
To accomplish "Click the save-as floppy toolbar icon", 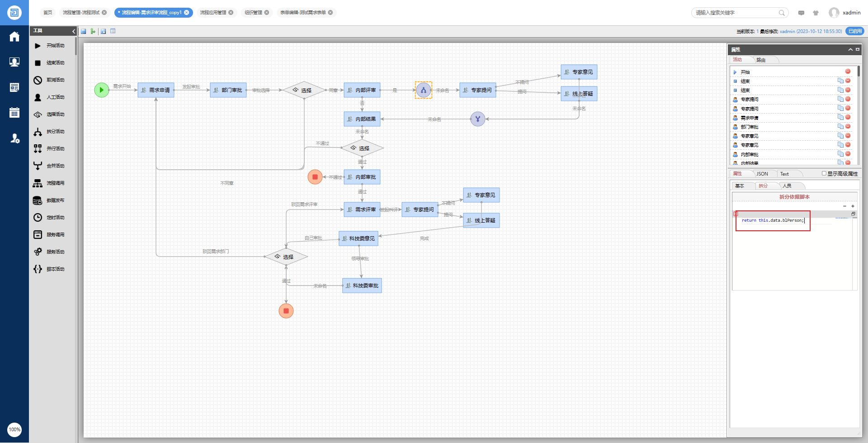I will pyautogui.click(x=104, y=31).
